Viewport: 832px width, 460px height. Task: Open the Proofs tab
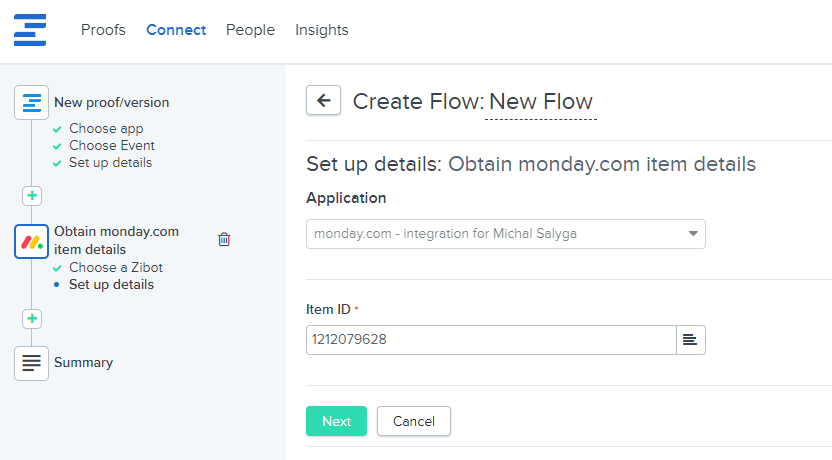click(103, 30)
